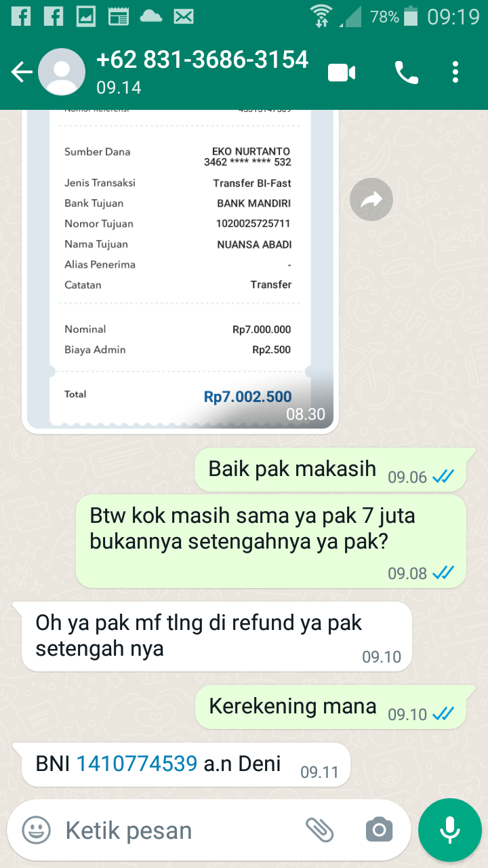This screenshot has height=868, width=488.
Task: Select the 'Btw kok masih sama' message
Action: [x=271, y=540]
